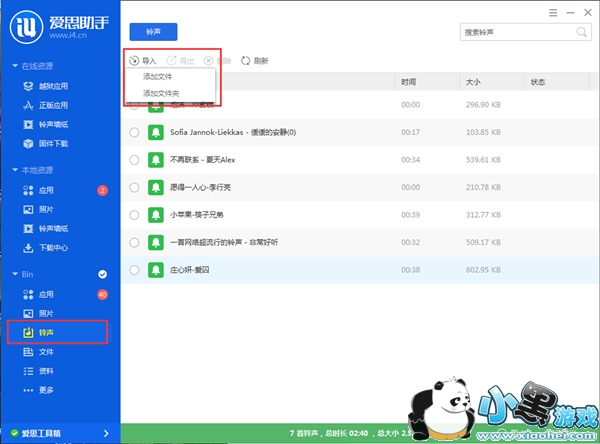Select 铃声 under the Bin device
The width and height of the screenshot is (600, 444).
57,332
